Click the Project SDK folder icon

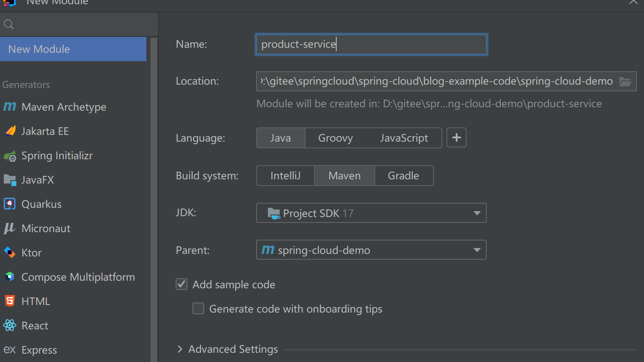point(274,213)
